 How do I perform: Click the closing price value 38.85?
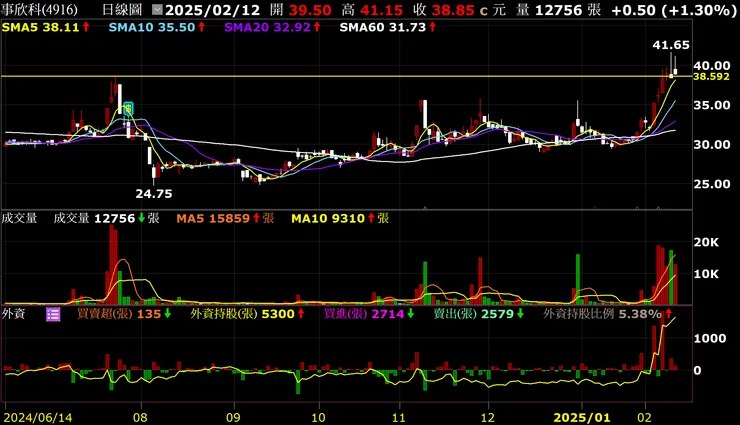coord(453,10)
